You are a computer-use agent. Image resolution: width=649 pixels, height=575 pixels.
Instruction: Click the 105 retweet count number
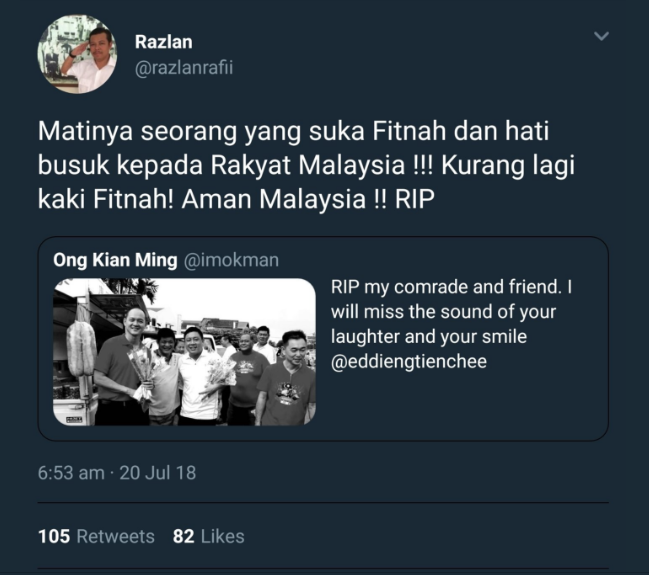(x=54, y=536)
